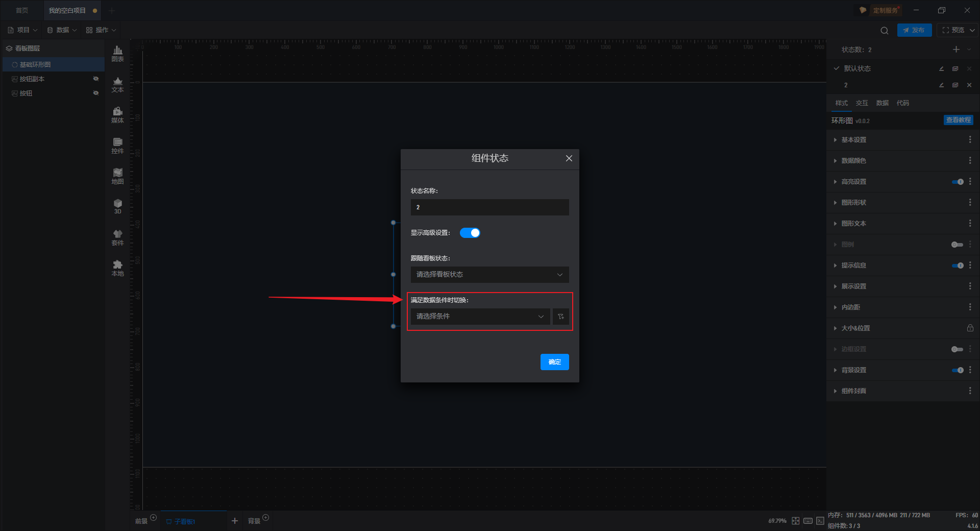Open more options for 图形形状
Viewport: 980px width, 531px height.
click(x=970, y=202)
